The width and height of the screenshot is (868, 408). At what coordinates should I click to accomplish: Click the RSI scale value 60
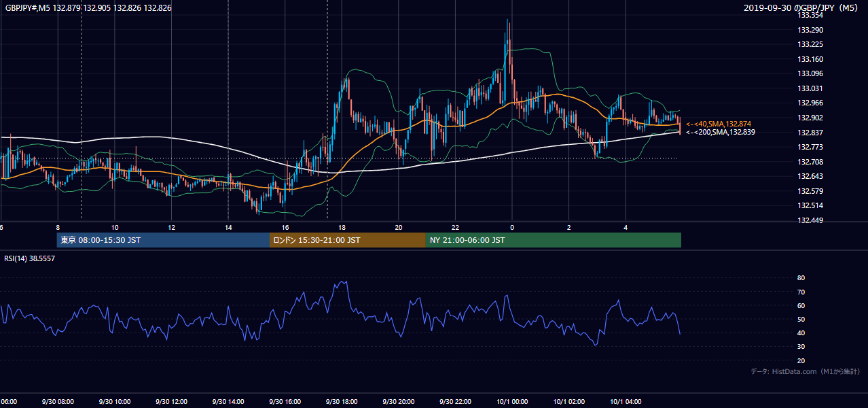coord(801,305)
